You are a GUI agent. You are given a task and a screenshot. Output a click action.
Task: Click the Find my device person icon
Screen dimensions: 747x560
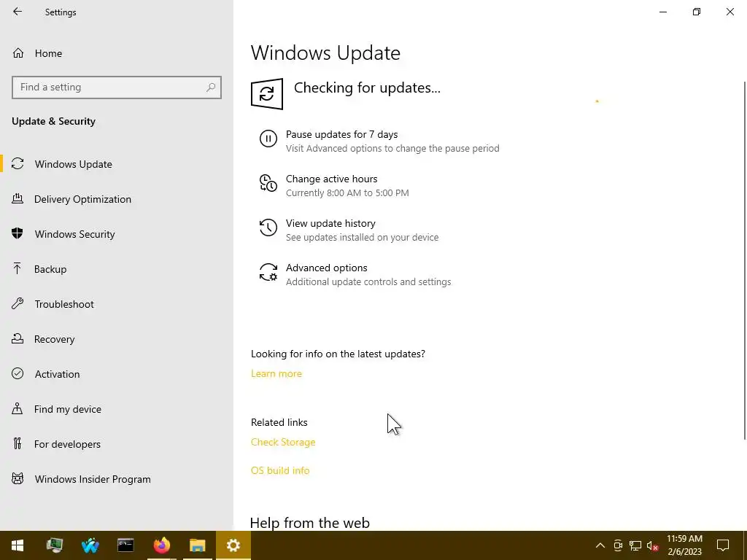point(18,408)
